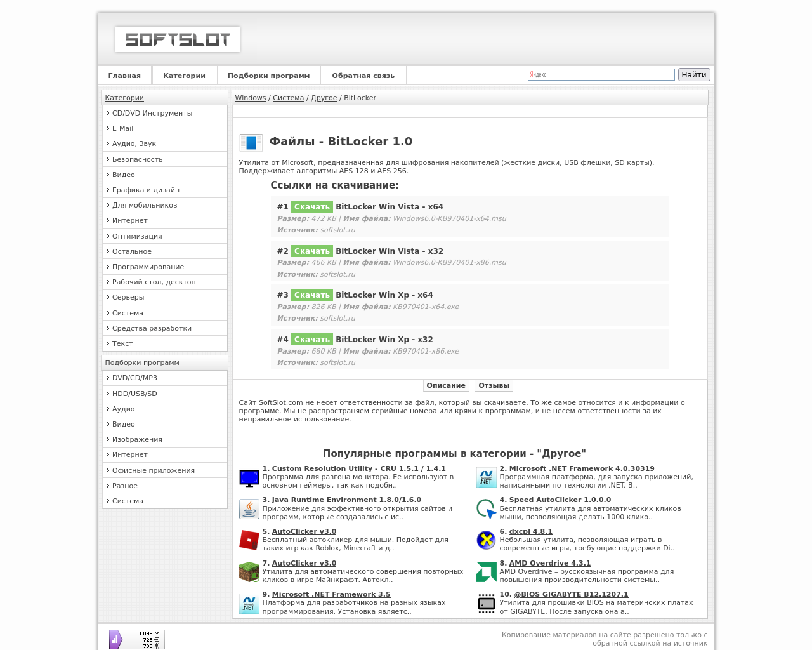The width and height of the screenshot is (812, 650).
Task: Switch to the Отзывы tab
Action: pos(494,385)
